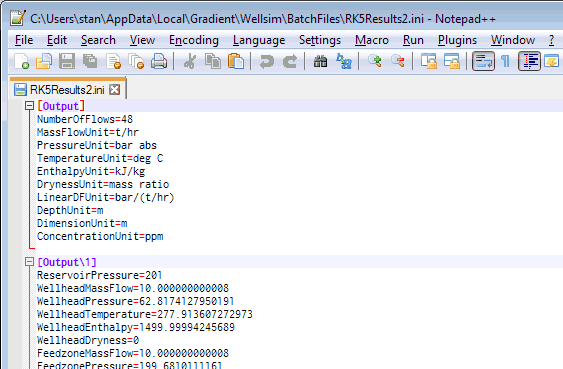This screenshot has width=563, height=369.
Task: Click the Paste clipboard icon
Action: pos(236,61)
